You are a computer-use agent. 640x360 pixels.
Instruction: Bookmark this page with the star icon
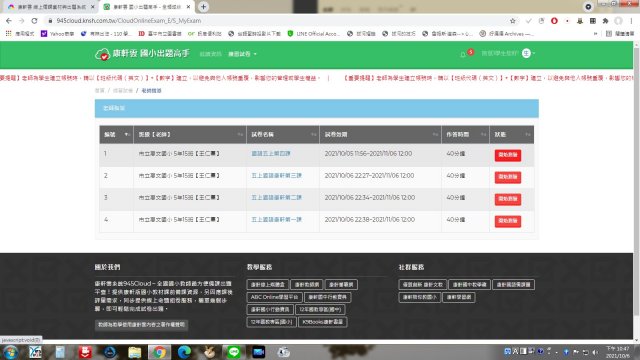click(x=513, y=20)
